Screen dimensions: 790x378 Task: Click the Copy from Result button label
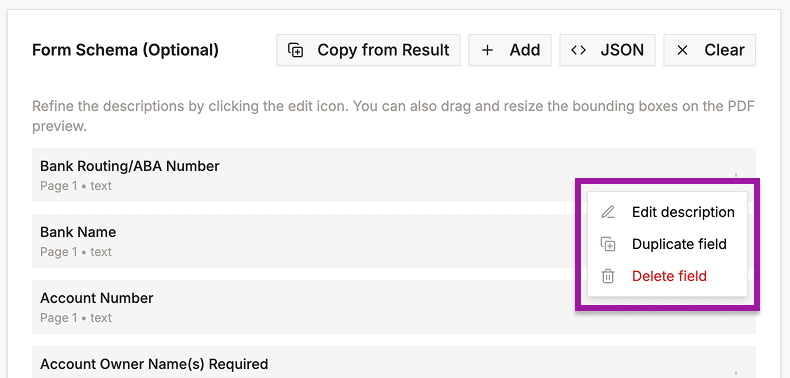click(x=383, y=50)
